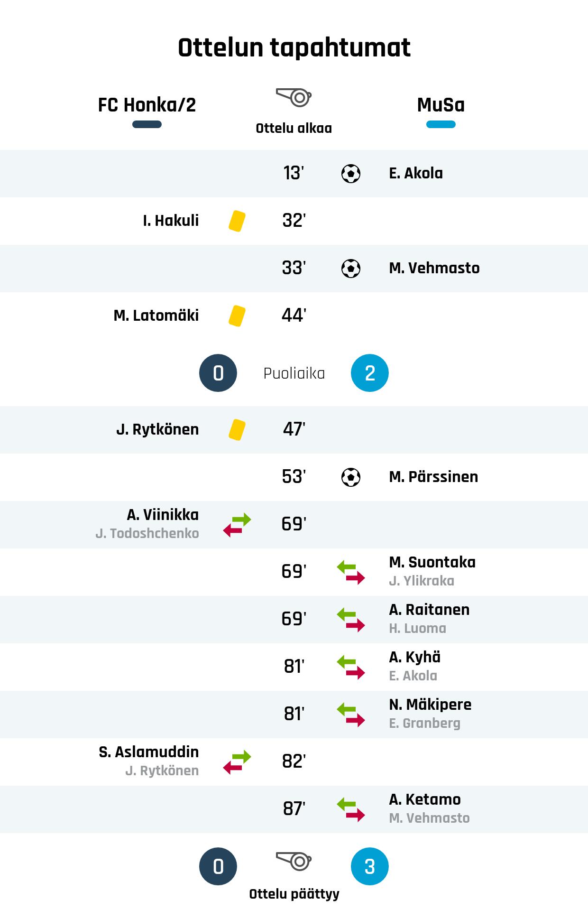Click the light blue MuSa color bar
Screen dimensions: 588x910
pos(441,125)
